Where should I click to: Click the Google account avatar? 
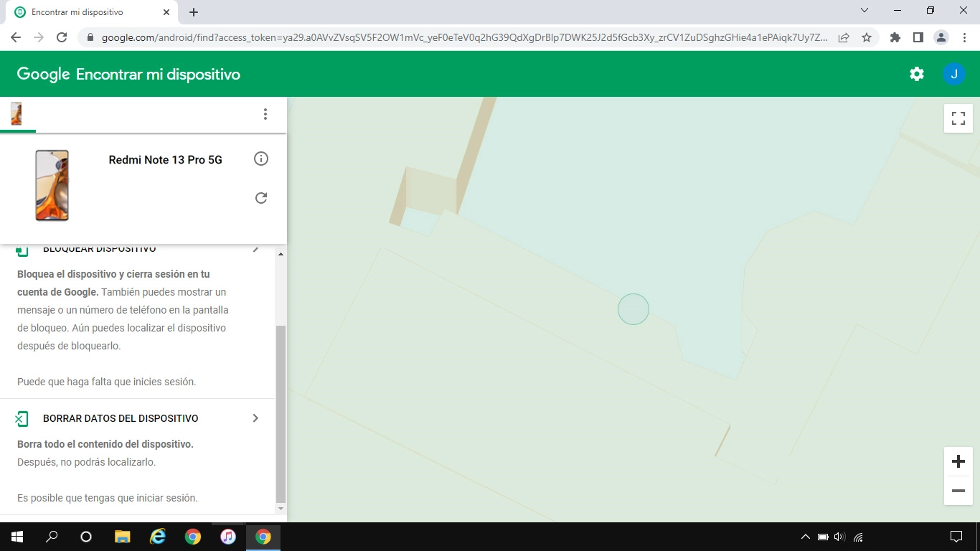point(954,73)
